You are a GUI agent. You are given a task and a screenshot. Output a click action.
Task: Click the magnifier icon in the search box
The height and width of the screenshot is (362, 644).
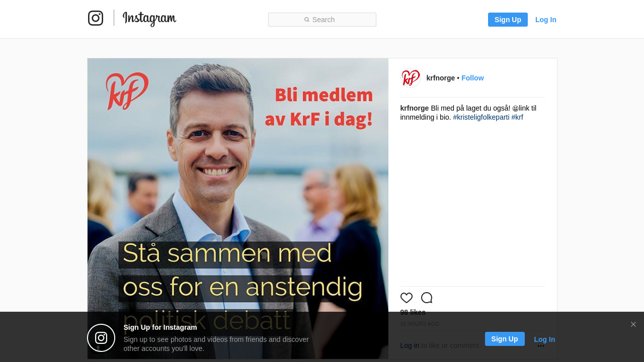pyautogui.click(x=307, y=20)
